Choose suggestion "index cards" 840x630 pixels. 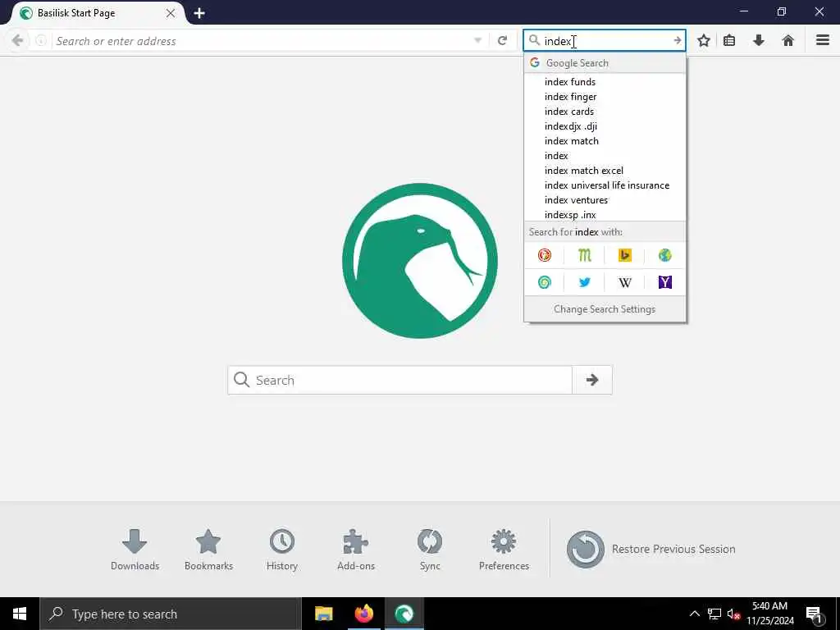[605, 112]
